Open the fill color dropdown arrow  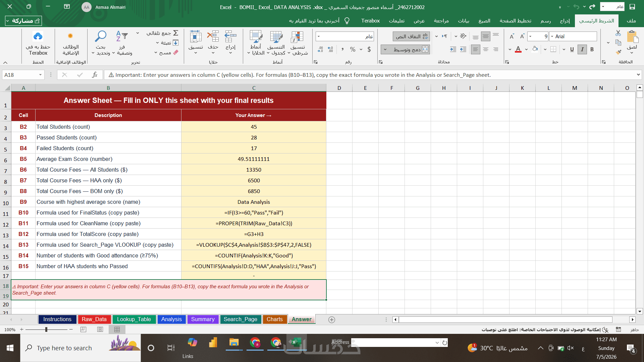click(x=526, y=50)
